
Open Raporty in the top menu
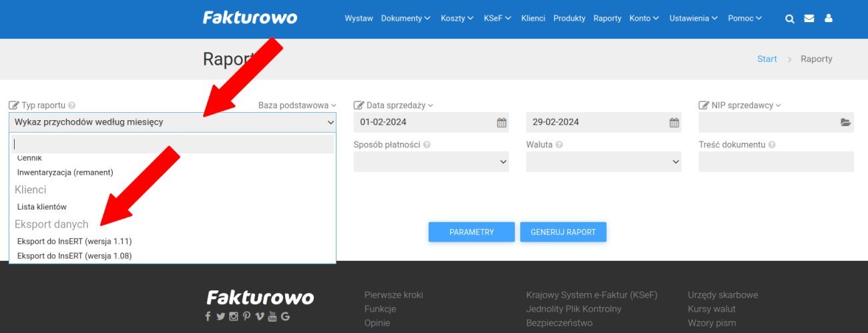click(x=608, y=19)
